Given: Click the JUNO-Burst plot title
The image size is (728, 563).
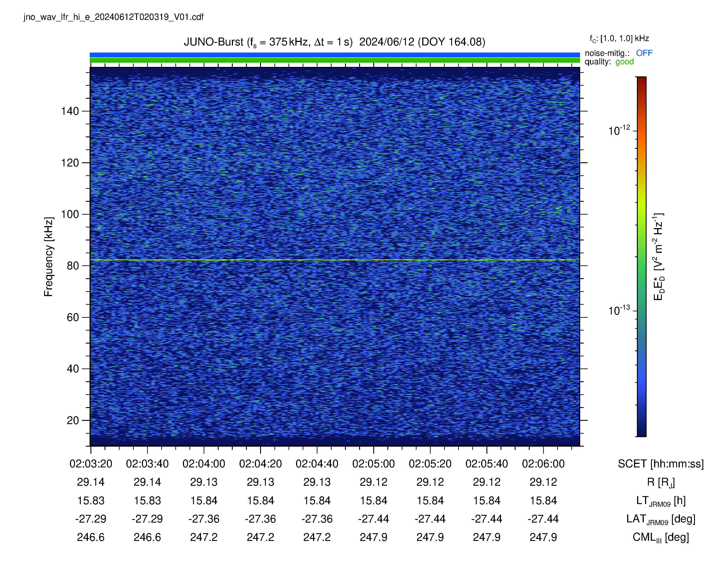Looking at the screenshot, I should pyautogui.click(x=334, y=42).
